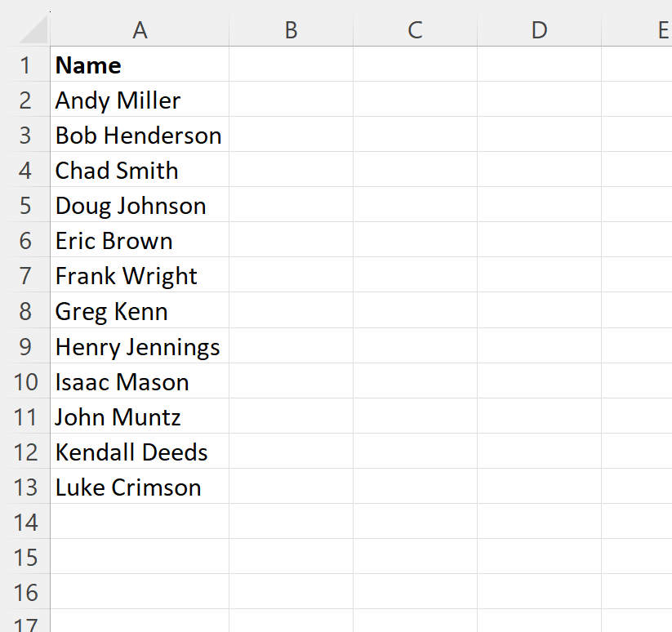The width and height of the screenshot is (672, 632).
Task: Select the cell containing Andy Miller
Action: click(140, 100)
